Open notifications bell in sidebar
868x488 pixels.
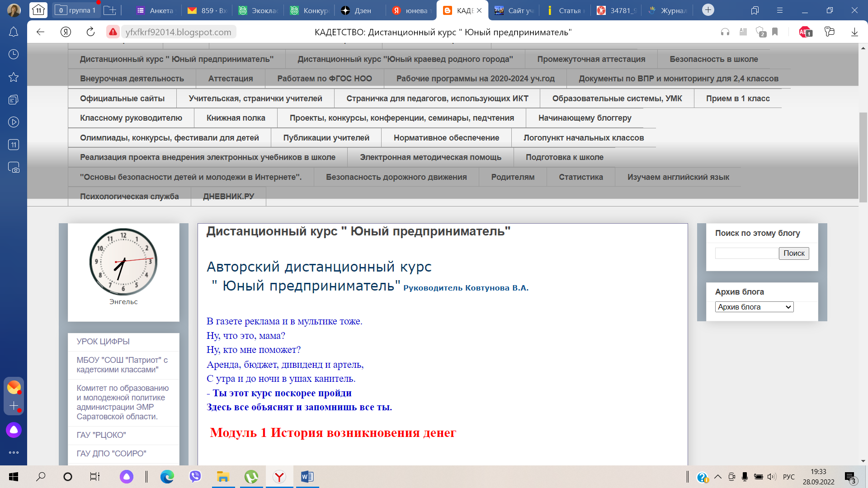pos(14,32)
